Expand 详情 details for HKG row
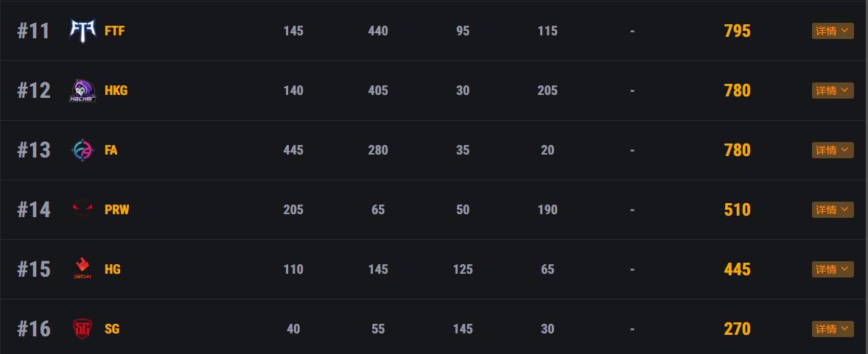 click(x=833, y=91)
